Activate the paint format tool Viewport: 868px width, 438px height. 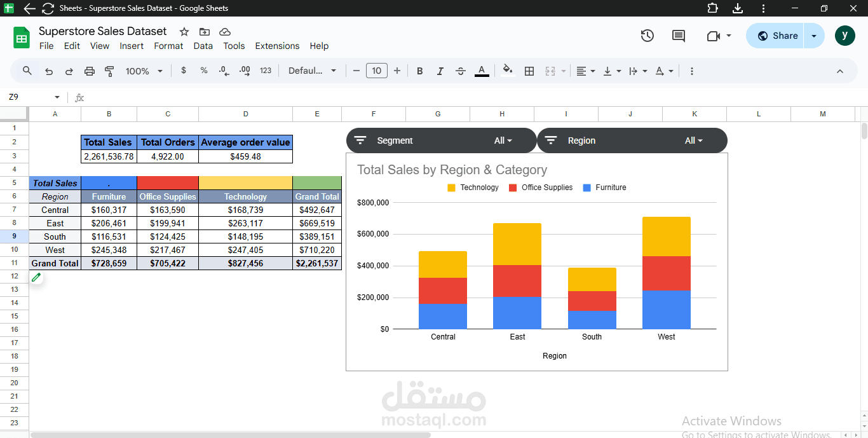point(109,71)
